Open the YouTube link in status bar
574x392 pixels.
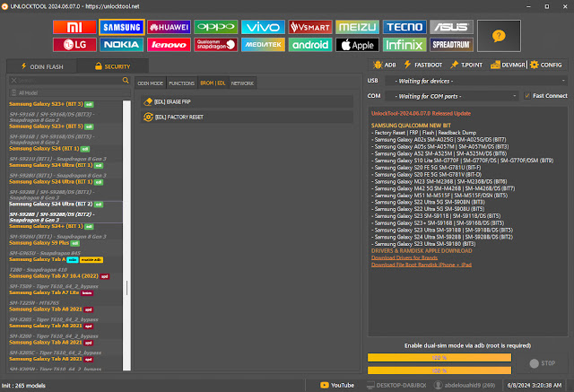tap(337, 385)
